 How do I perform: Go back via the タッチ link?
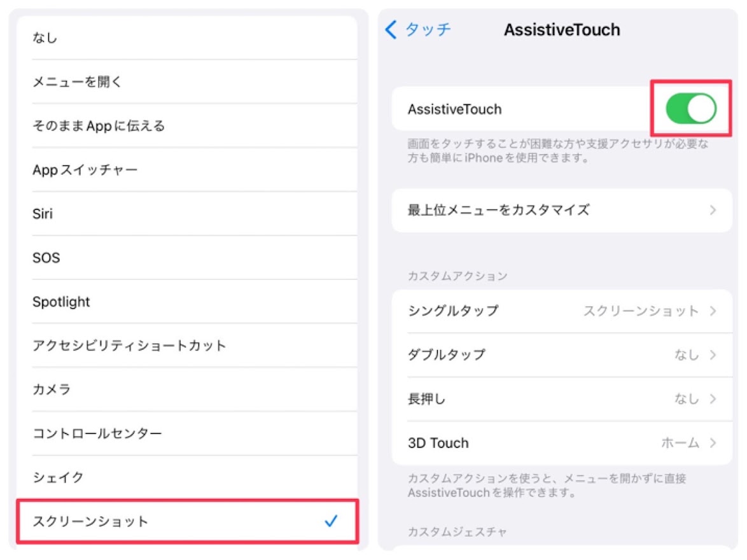click(428, 29)
